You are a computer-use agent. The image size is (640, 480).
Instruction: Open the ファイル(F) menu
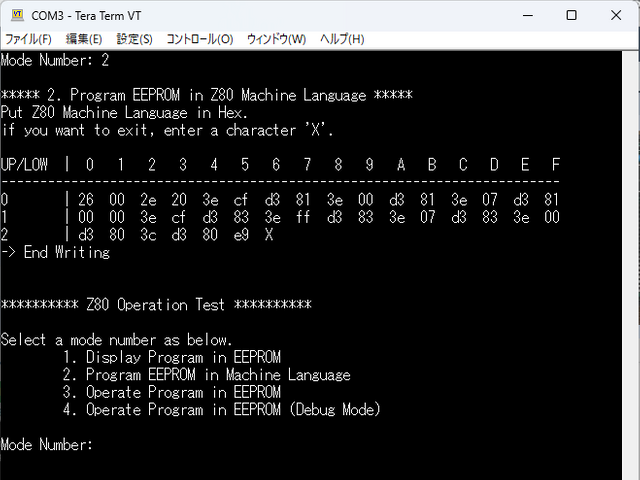(x=28, y=39)
